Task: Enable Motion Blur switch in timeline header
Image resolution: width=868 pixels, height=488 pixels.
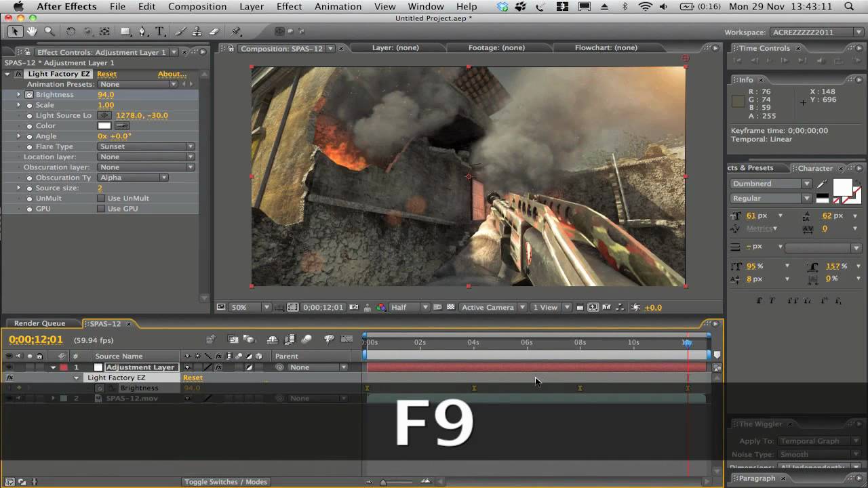Action: pos(307,340)
